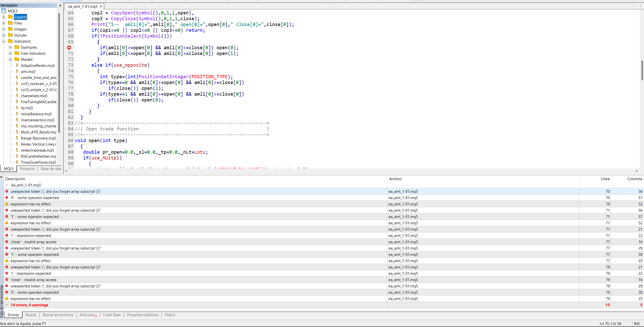Collapse the Indicators folder

pos(4,41)
